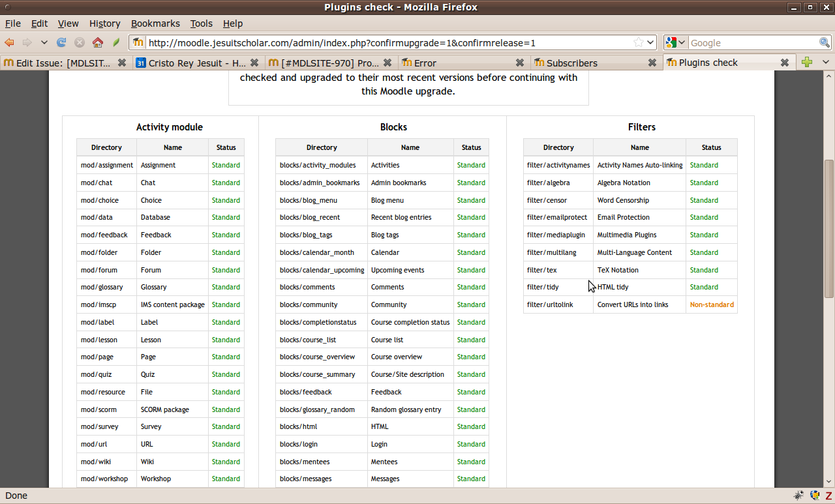Click the Word Censorship filter name
The image size is (835, 504).
click(x=623, y=201)
